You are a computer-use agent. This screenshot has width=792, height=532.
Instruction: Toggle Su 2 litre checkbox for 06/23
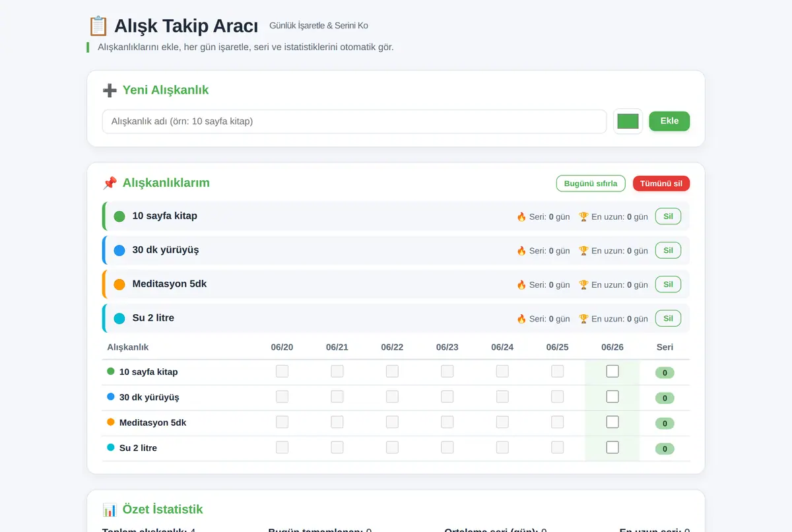point(447,447)
